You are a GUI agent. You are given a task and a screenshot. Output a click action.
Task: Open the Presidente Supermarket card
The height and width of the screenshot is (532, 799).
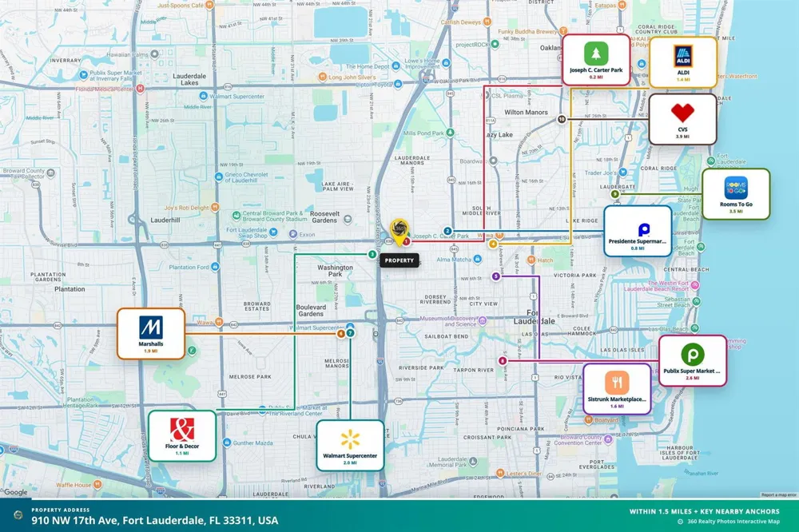(x=638, y=232)
